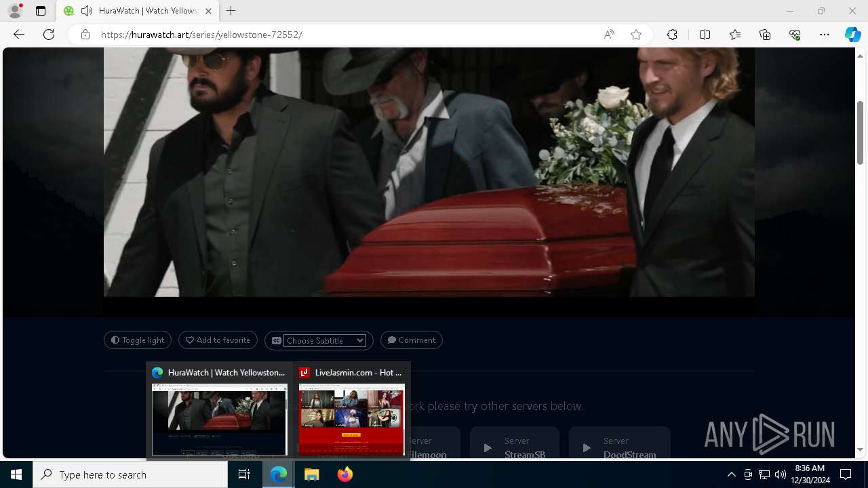
Task: Open browser Extensions icon
Action: tap(672, 35)
